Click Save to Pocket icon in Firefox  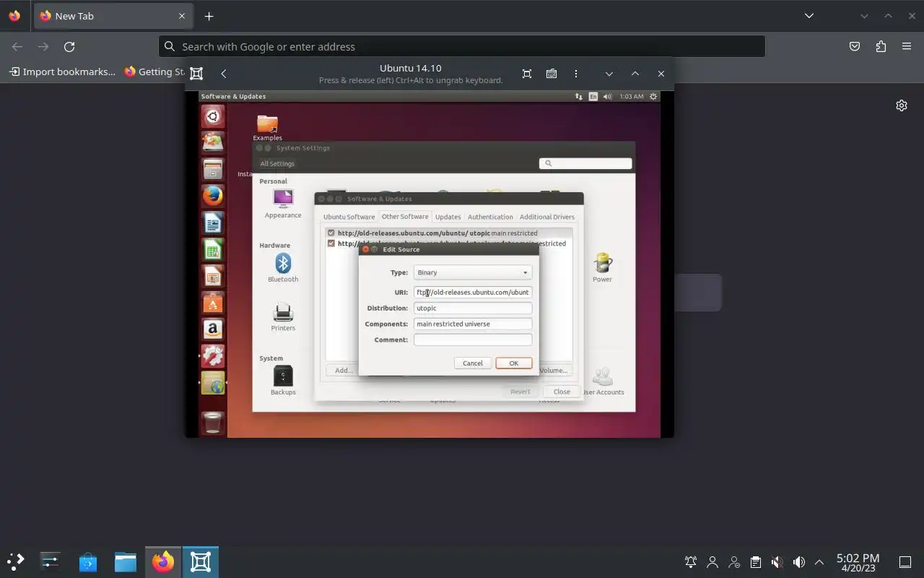(x=855, y=46)
